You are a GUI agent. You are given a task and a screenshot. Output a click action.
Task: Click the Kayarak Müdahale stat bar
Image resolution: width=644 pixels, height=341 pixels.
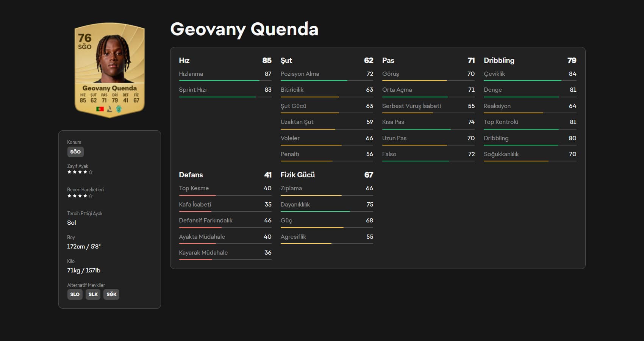pos(225,259)
